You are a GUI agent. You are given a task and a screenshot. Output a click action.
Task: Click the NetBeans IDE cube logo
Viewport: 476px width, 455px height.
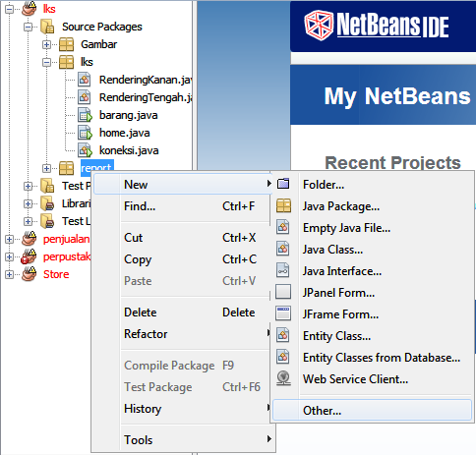[319, 26]
